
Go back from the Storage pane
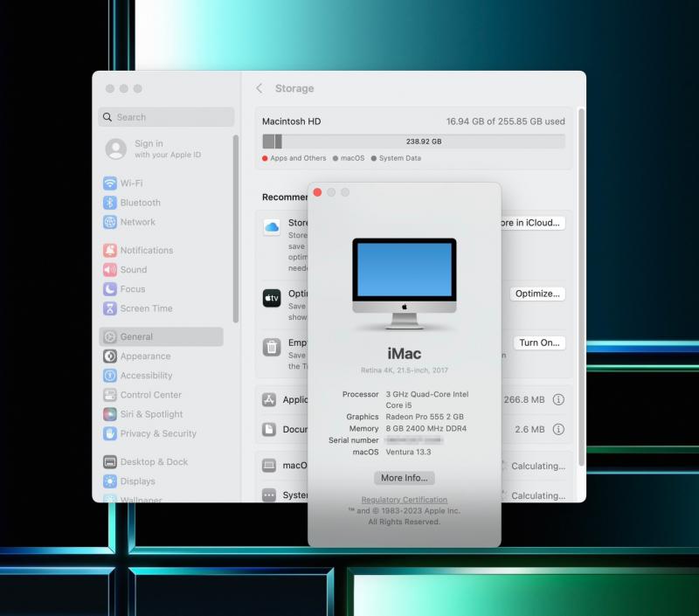[x=260, y=88]
